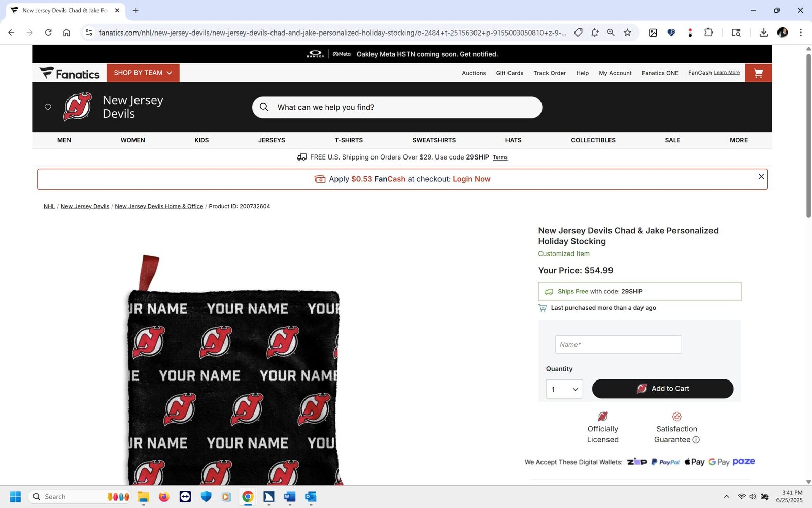The width and height of the screenshot is (812, 508).
Task: Open Chrome profile avatar
Action: pos(783,33)
